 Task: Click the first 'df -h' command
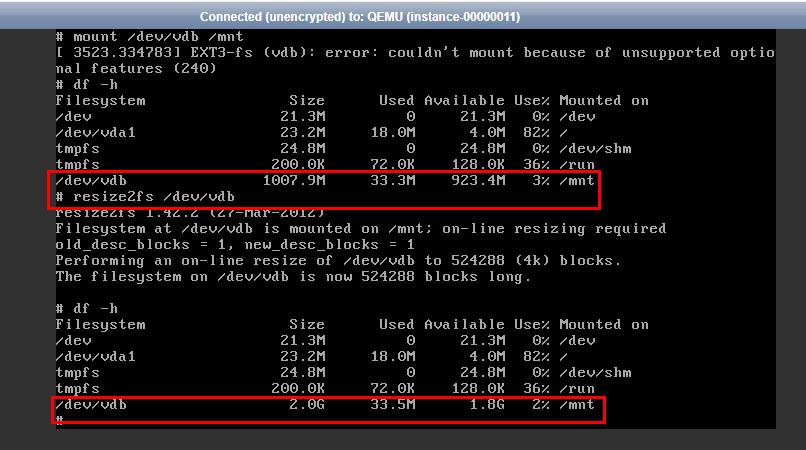(x=87, y=84)
